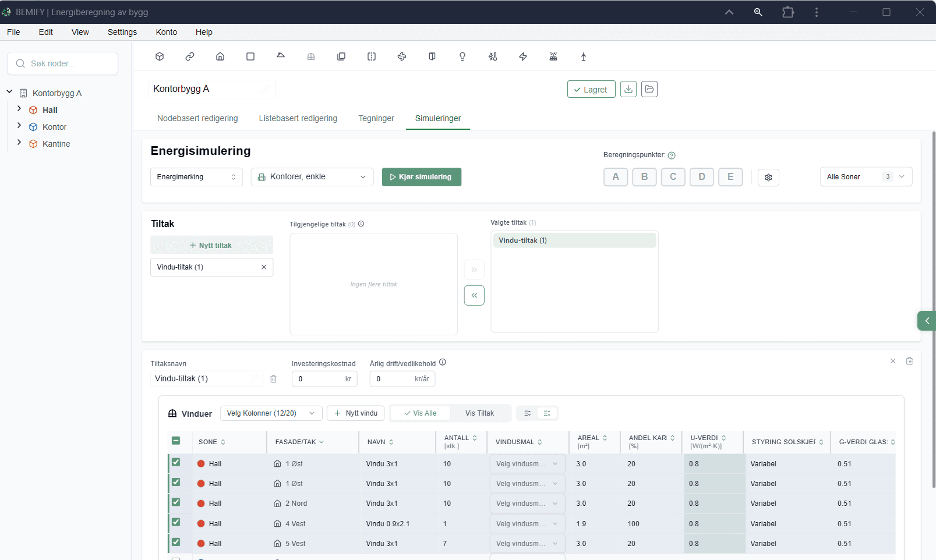
Task: Click the Nytt tiltak button
Action: [211, 245]
